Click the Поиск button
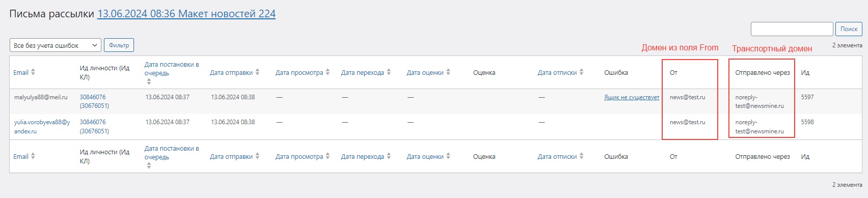 [849, 29]
